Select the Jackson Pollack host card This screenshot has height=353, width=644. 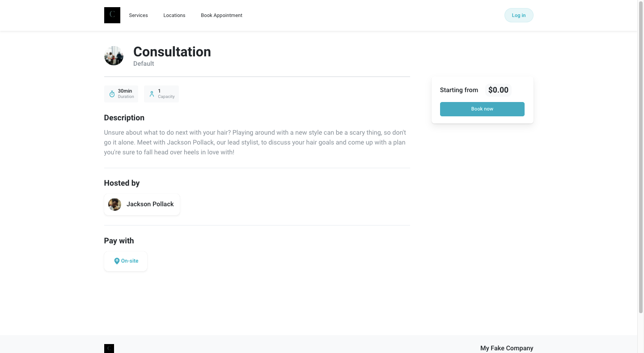point(142,204)
